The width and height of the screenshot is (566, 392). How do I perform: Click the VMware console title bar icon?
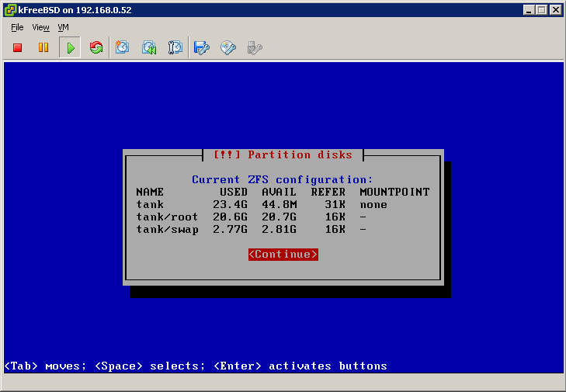(x=10, y=10)
